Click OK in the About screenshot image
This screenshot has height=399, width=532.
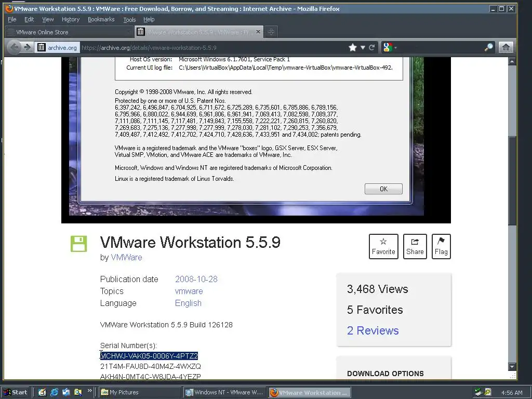(x=383, y=189)
